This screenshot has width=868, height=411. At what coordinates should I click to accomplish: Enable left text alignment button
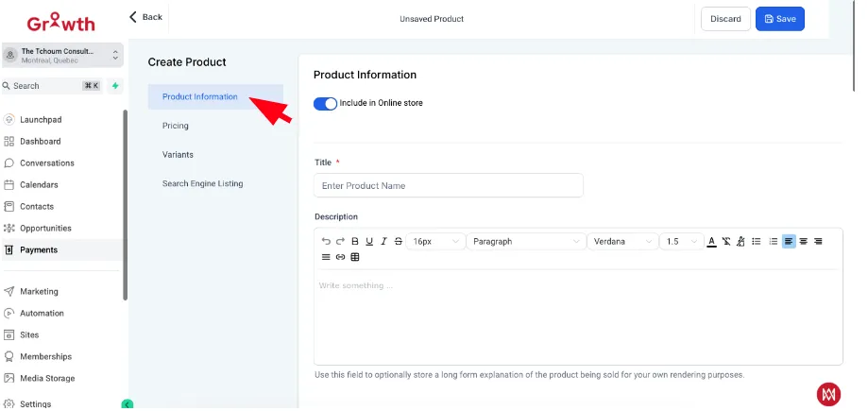[789, 242]
